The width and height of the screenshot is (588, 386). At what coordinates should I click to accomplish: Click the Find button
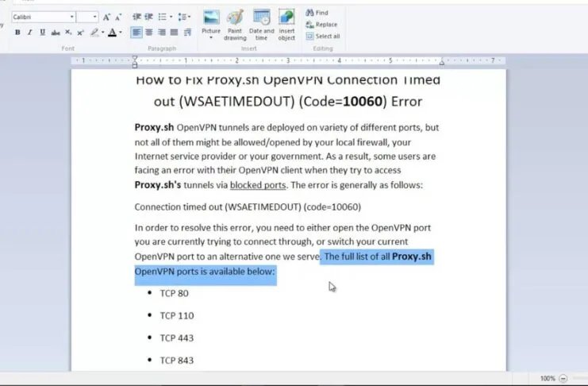pos(317,13)
